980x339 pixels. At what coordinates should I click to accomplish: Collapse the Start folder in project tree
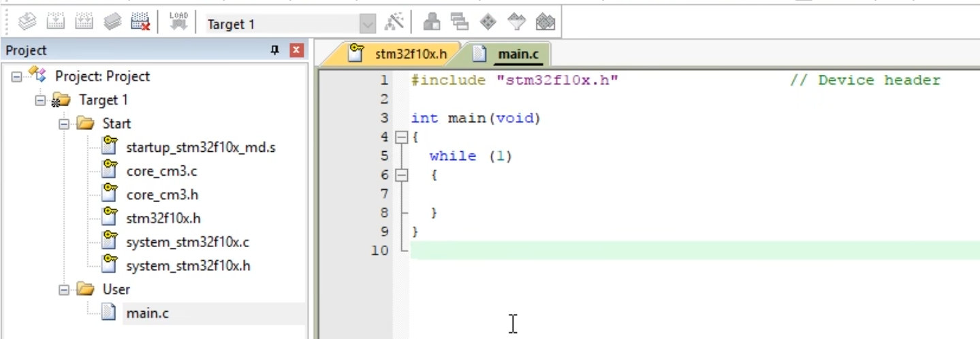(64, 124)
